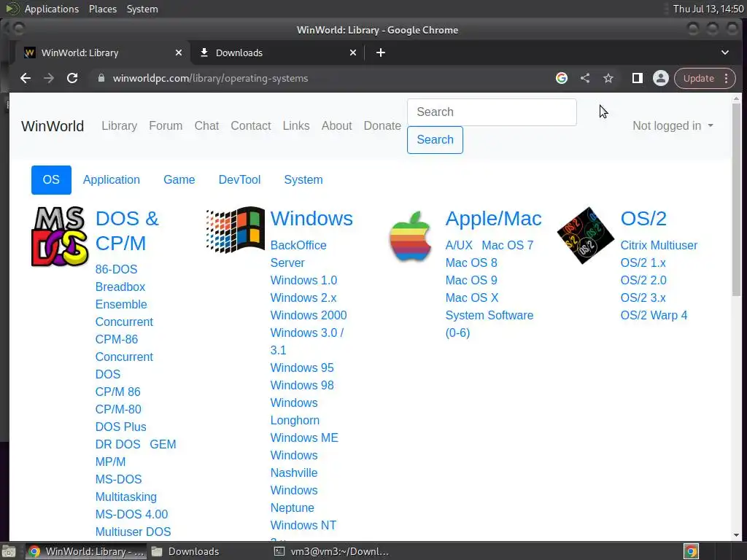Expand the tab search chevron

[x=724, y=52]
